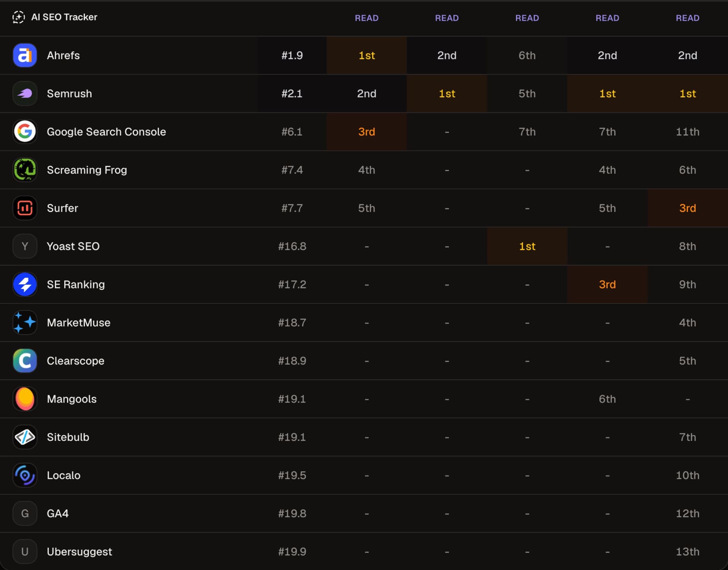Click Ahrefs average rank #1.9

pyautogui.click(x=292, y=55)
